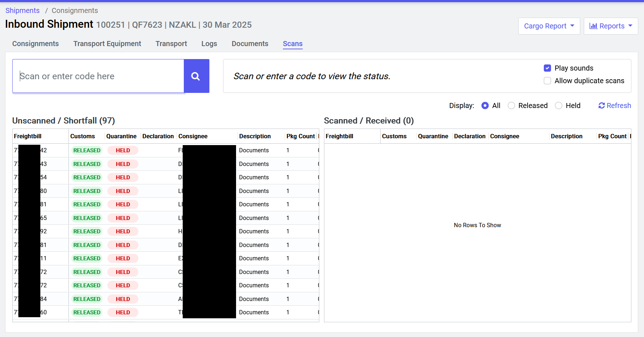The height and width of the screenshot is (337, 644).
Task: Click RELEASED badge in freightbill ending 11 row
Action: click(x=87, y=258)
